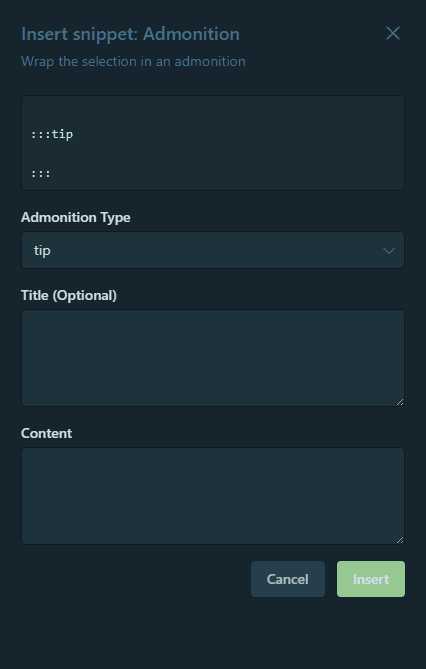Image resolution: width=426 pixels, height=669 pixels.
Task: Open the dropdown showing tip
Action: click(213, 250)
